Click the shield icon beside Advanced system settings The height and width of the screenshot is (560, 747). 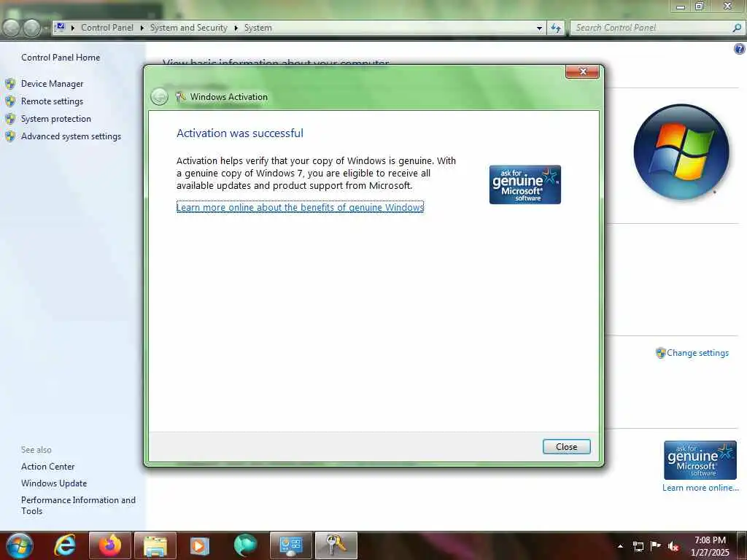coord(10,136)
